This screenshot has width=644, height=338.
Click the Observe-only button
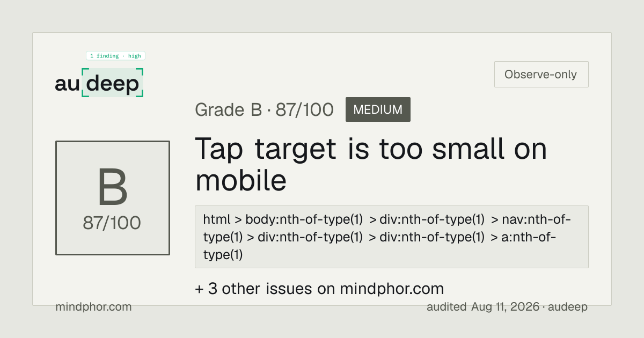coord(541,75)
